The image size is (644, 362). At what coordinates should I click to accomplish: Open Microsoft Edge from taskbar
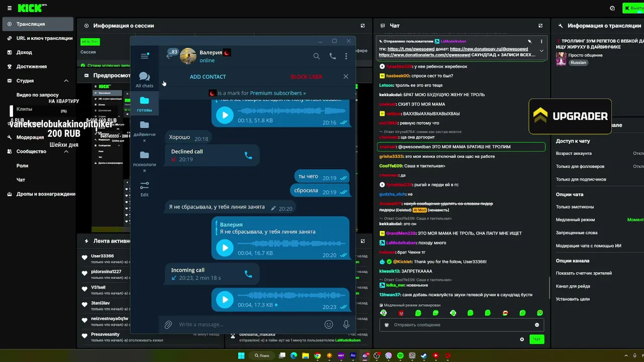tap(293, 355)
